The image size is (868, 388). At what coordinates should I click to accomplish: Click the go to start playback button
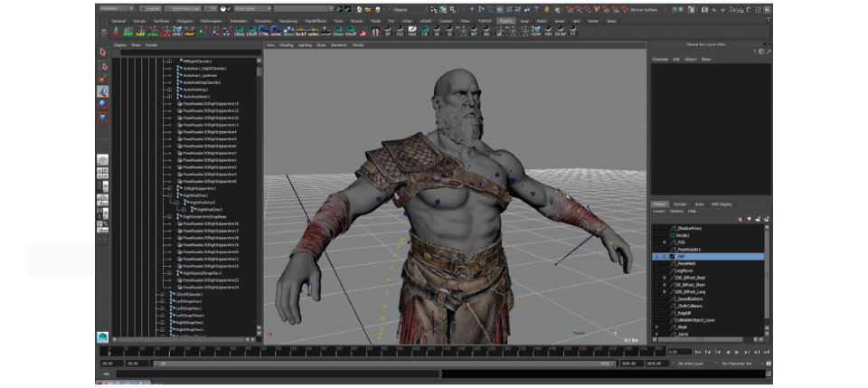tap(699, 352)
